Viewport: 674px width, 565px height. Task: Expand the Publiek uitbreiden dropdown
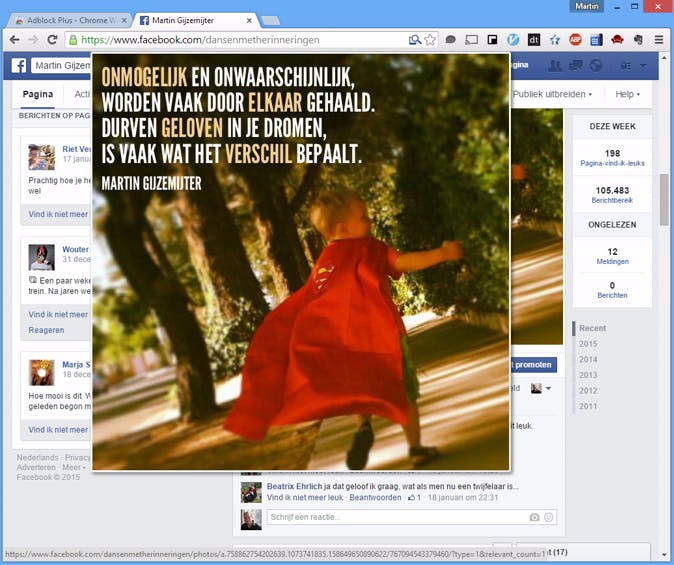point(552,94)
